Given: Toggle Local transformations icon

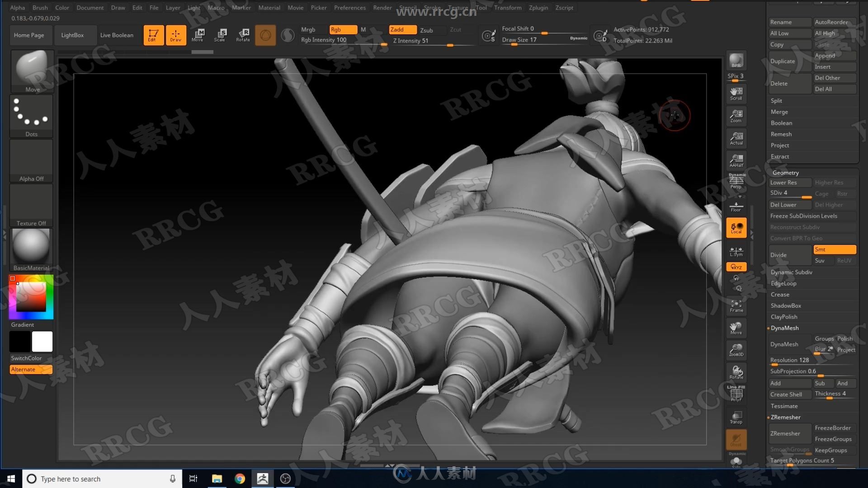Looking at the screenshot, I should (x=736, y=228).
